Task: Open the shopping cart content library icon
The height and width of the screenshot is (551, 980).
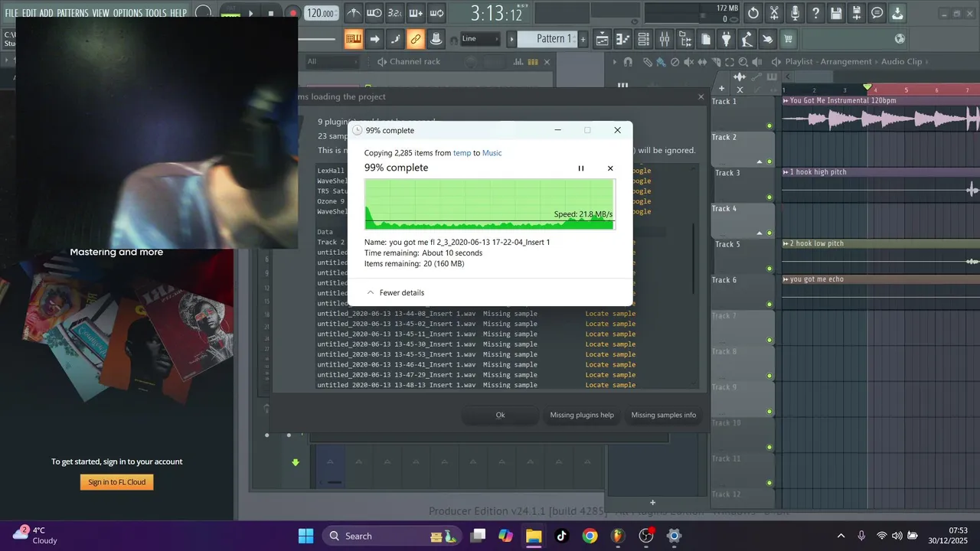Action: [x=788, y=39]
